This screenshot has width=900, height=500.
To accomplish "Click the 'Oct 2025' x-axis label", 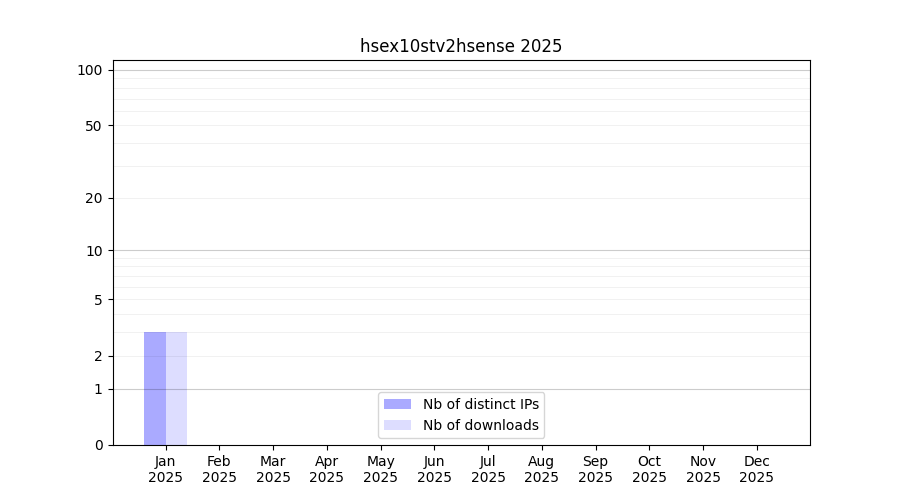I will 649,469.
